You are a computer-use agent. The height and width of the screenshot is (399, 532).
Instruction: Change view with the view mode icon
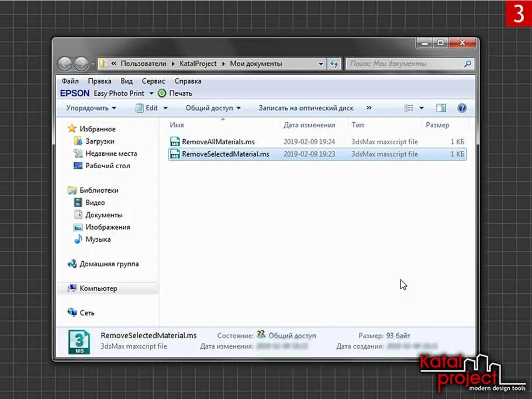(409, 108)
